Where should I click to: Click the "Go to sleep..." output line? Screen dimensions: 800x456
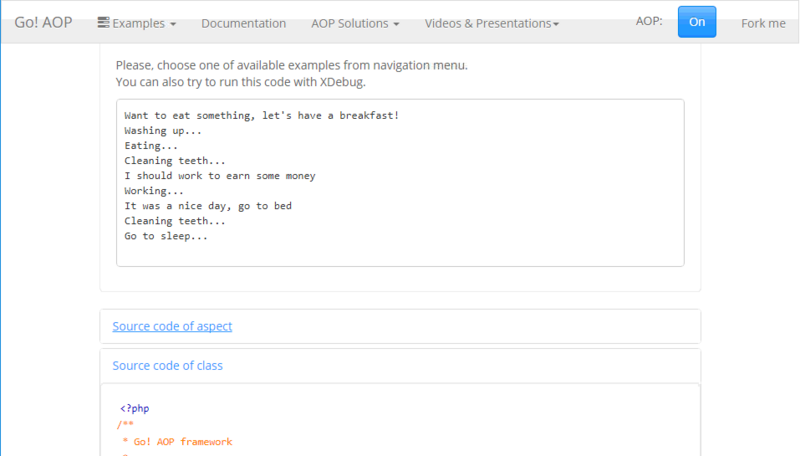tap(166, 236)
